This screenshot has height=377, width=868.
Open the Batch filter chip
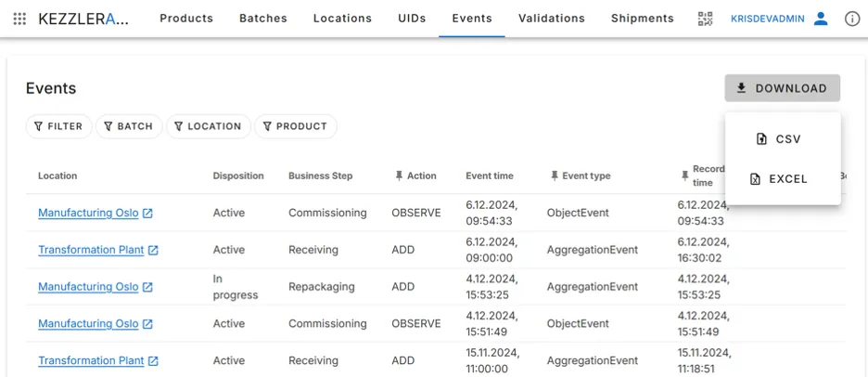128,126
